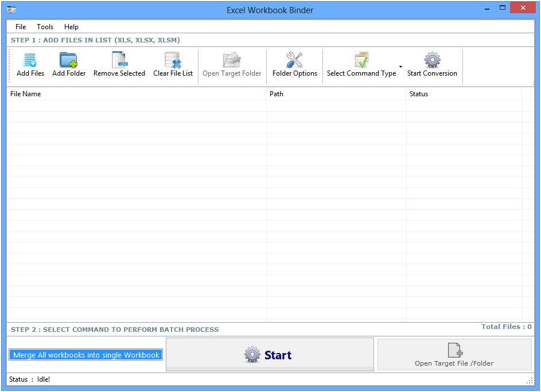Click the toolbar grip handle

[x=9, y=66]
